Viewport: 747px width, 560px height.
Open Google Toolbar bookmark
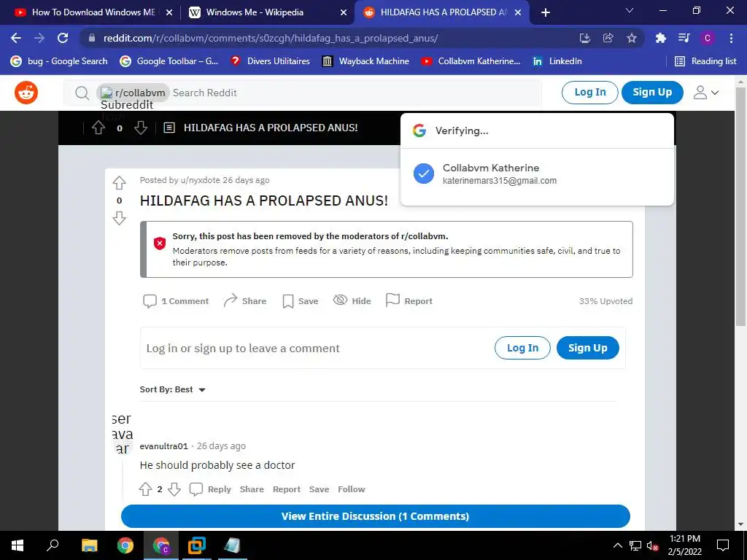coord(169,61)
